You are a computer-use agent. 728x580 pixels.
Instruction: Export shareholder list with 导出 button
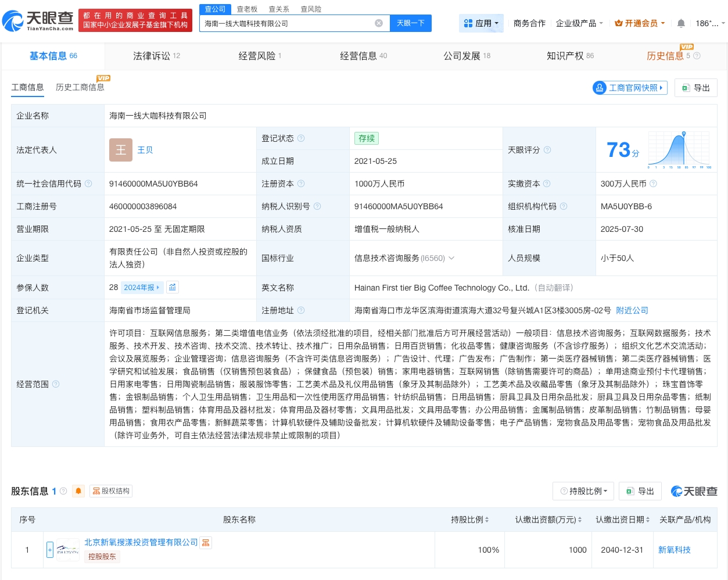click(640, 491)
